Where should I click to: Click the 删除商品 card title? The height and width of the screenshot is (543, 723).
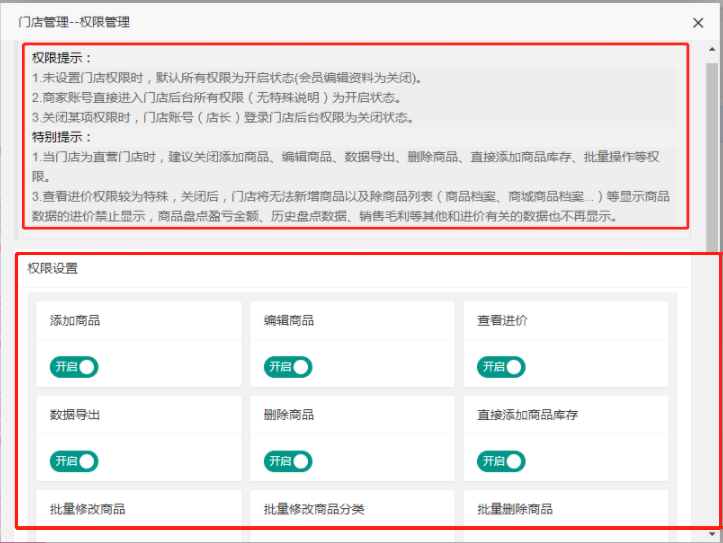[x=289, y=415]
